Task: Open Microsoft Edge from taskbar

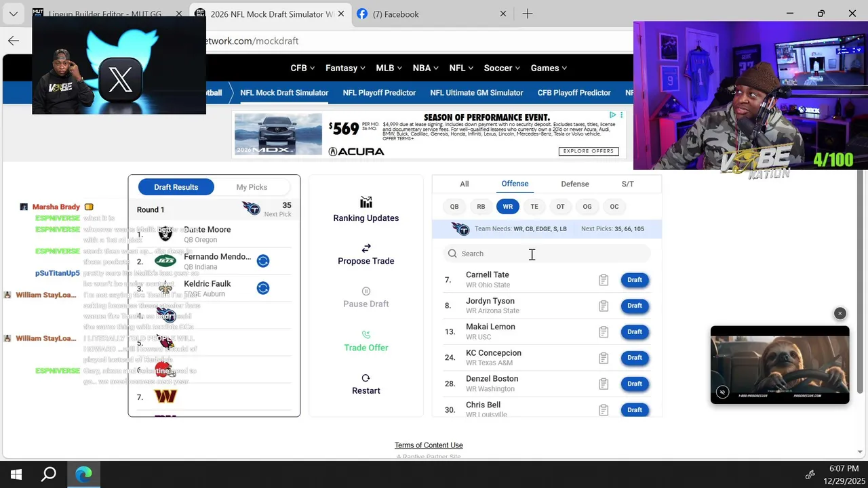Action: pyautogui.click(x=83, y=474)
